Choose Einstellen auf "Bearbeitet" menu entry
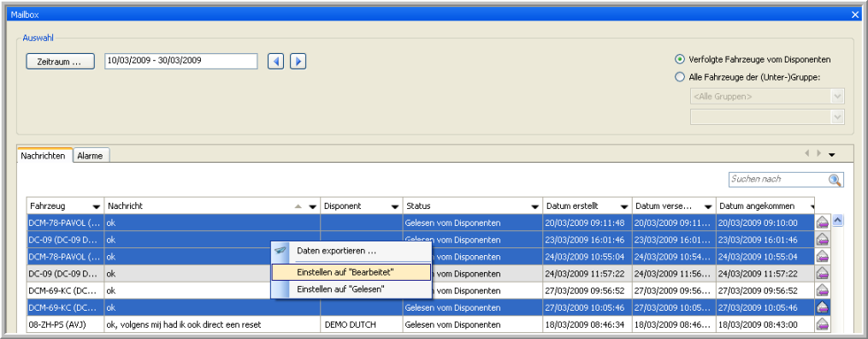Image resolution: width=868 pixels, height=339 pixels. tap(351, 272)
